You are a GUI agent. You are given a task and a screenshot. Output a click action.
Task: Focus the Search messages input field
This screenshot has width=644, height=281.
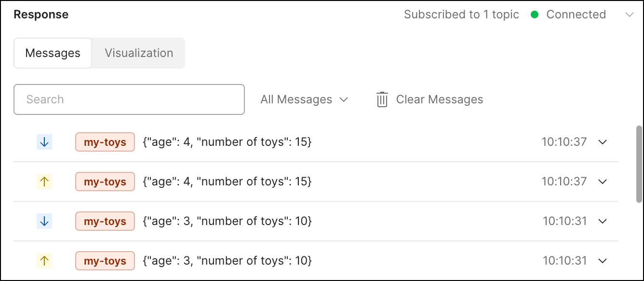(x=129, y=99)
